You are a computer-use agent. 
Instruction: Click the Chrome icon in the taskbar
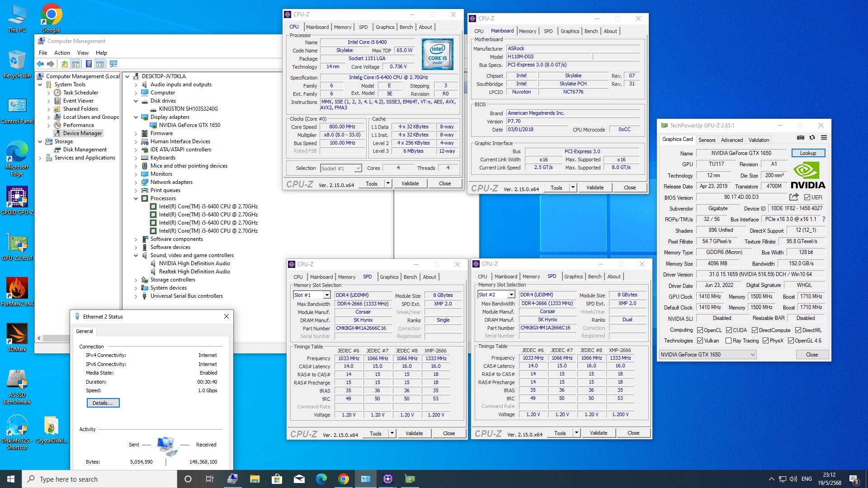[344, 479]
